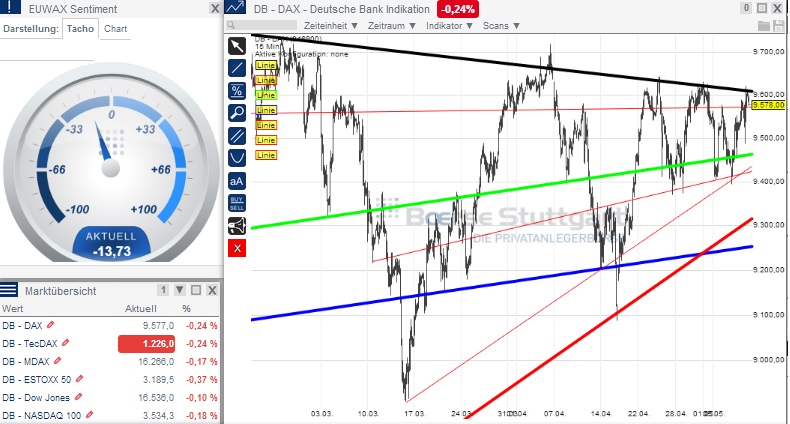Switch to the Chart display tab
The width and height of the screenshot is (790, 424).
click(115, 29)
